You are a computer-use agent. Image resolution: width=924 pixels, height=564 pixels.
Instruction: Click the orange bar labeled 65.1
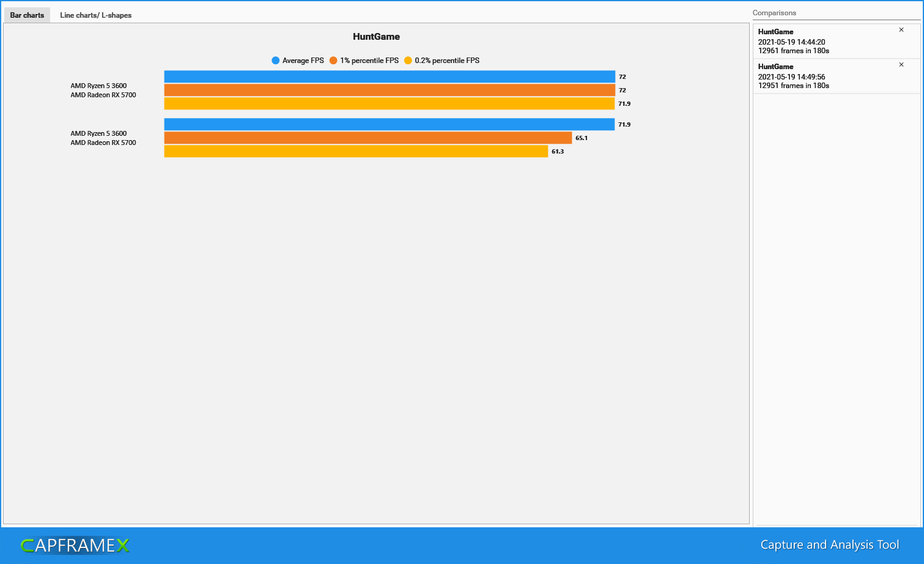pyautogui.click(x=368, y=138)
